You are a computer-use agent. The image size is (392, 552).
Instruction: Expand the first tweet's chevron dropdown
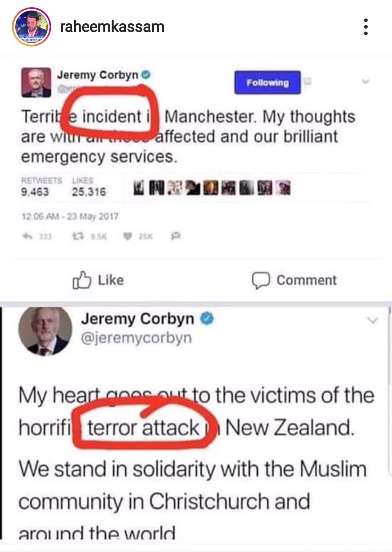(366, 82)
